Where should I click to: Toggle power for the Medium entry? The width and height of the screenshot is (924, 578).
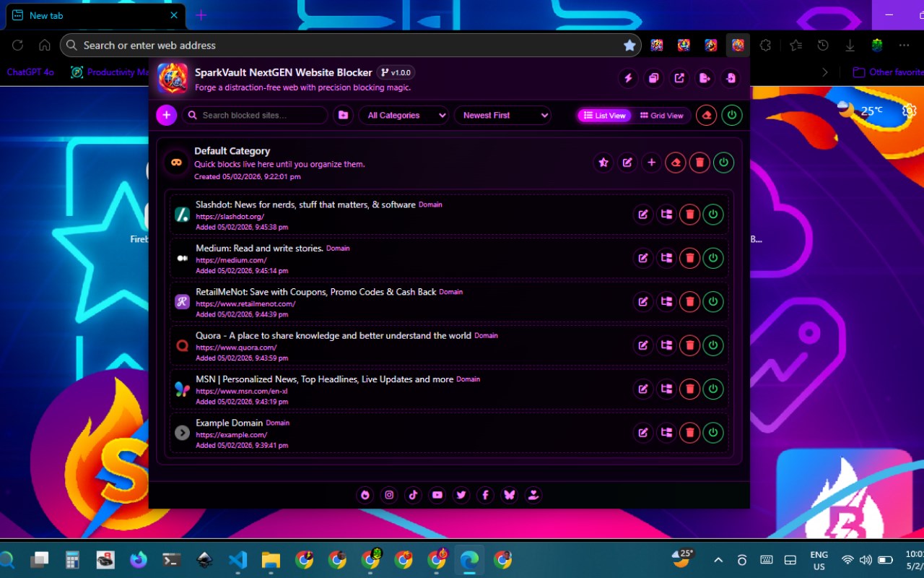(x=713, y=258)
